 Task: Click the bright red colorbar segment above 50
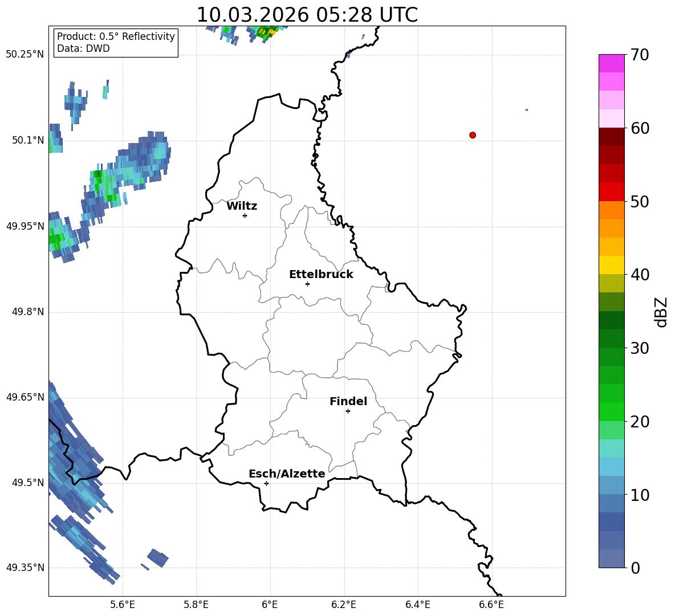point(611,192)
